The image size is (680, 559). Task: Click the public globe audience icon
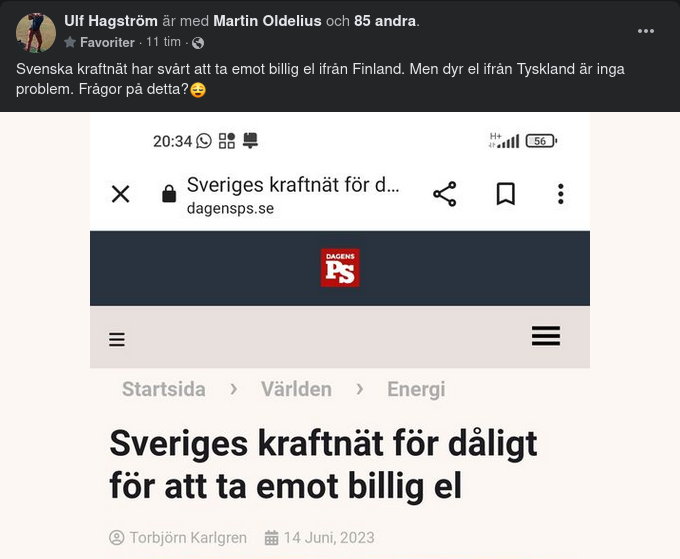198,43
